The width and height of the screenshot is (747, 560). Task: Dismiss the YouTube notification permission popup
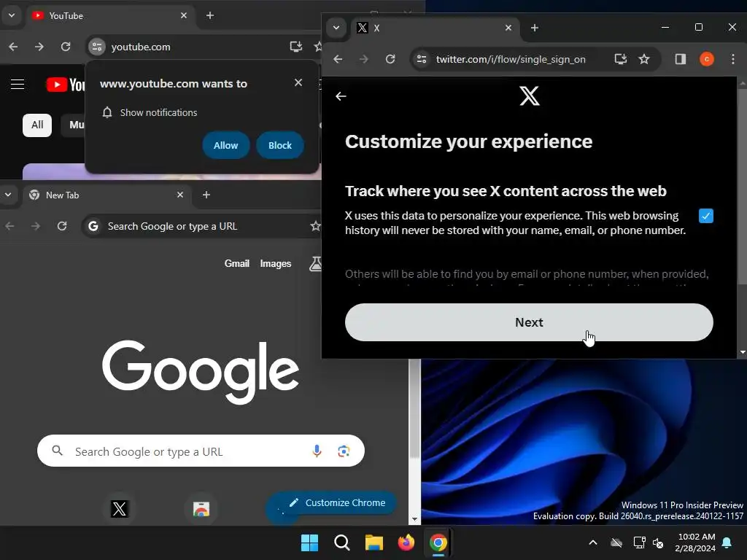(x=298, y=82)
